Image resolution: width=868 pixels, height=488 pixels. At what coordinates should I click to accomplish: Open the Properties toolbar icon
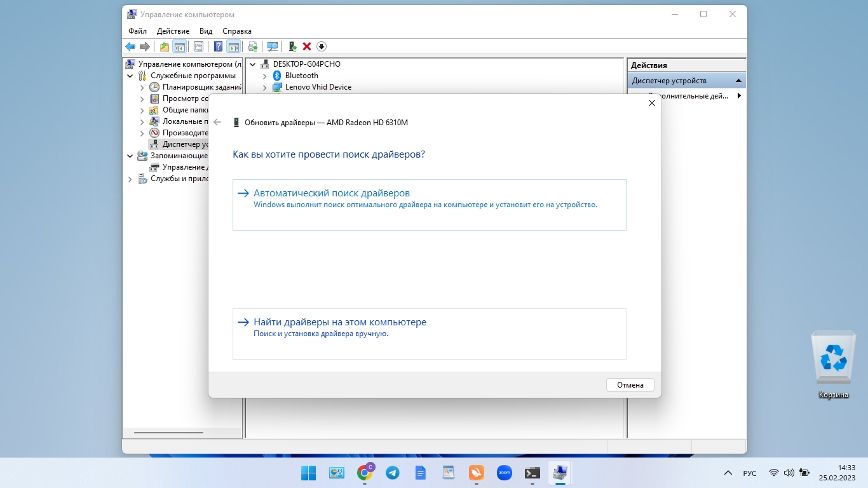pos(198,46)
